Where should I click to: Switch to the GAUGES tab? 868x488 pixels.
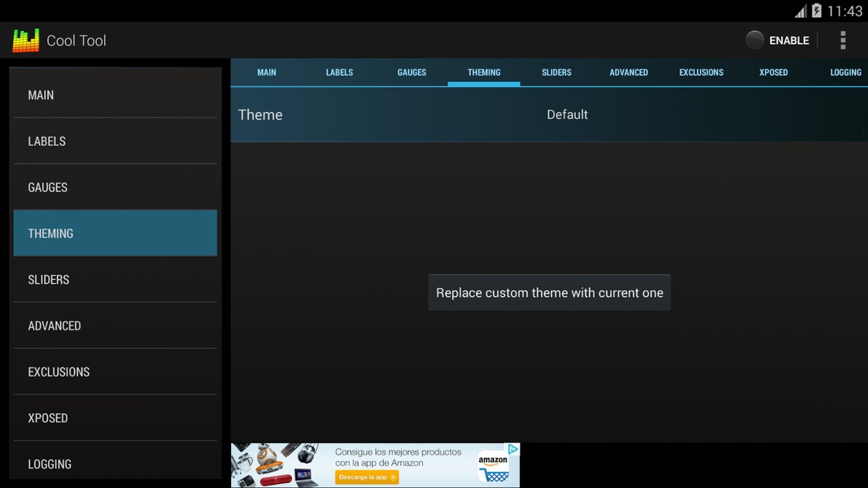point(412,72)
